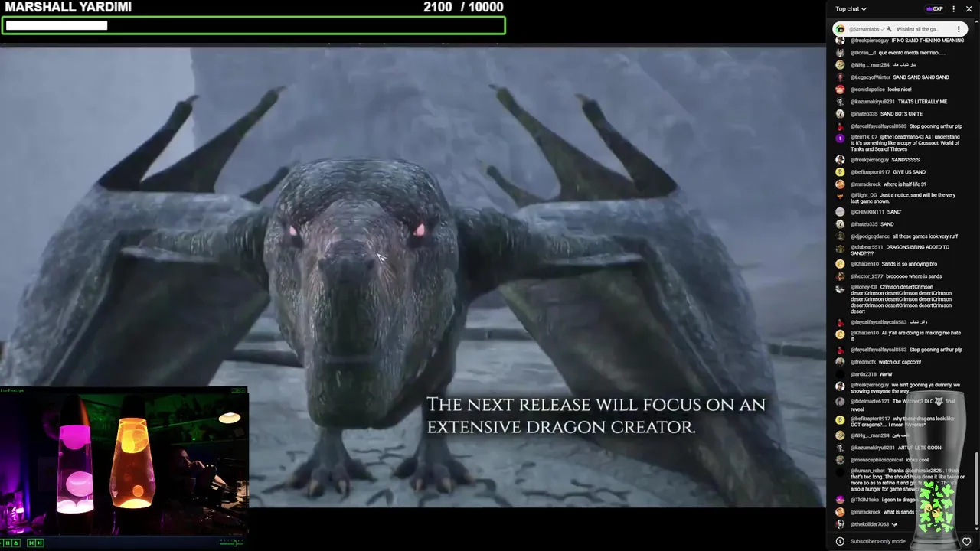Open username @human_robot in chat
Viewport: 980px width, 551px height.
point(867,471)
